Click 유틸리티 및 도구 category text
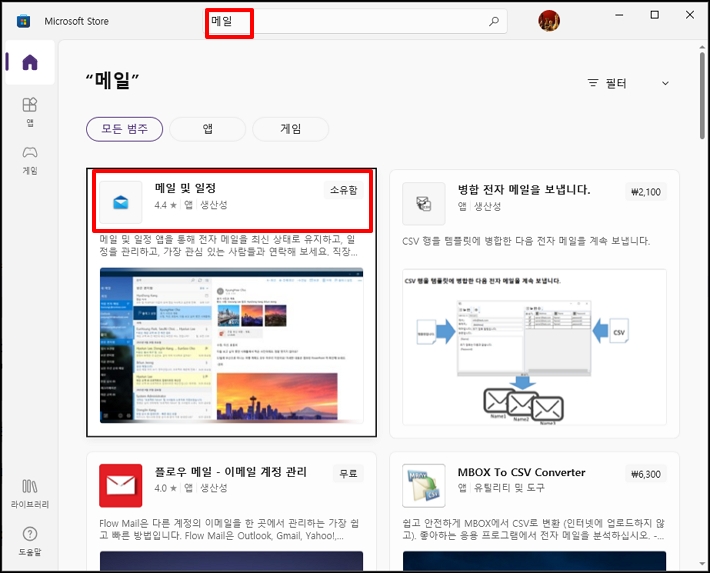The image size is (710, 573). [509, 488]
